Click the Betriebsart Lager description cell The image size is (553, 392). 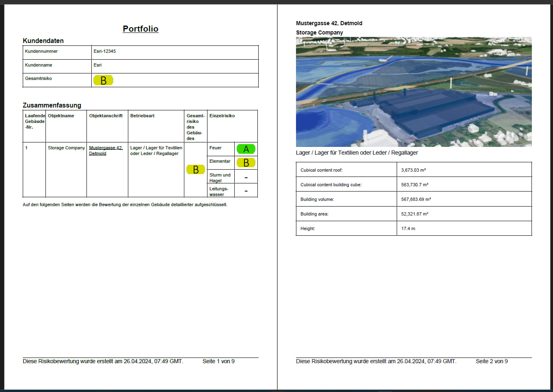[x=156, y=151]
